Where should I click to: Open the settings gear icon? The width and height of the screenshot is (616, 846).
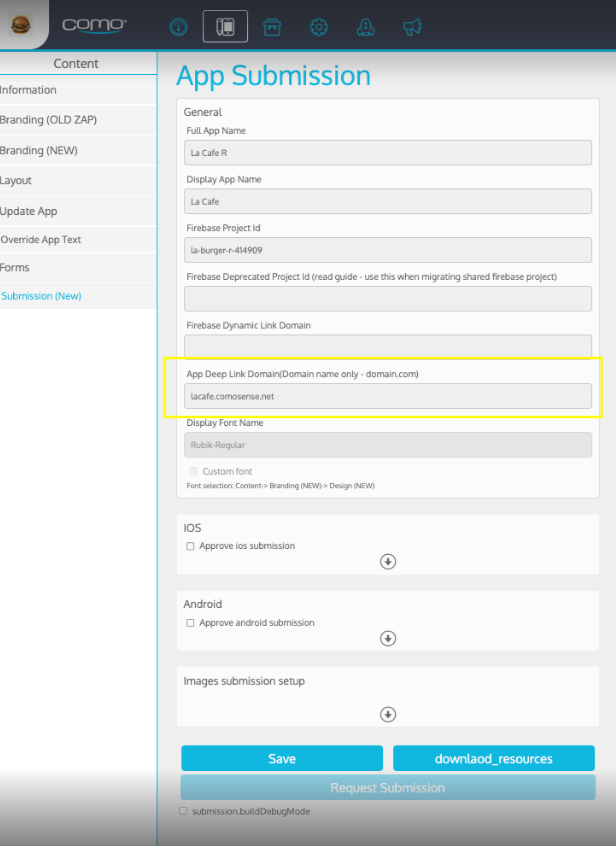point(318,27)
